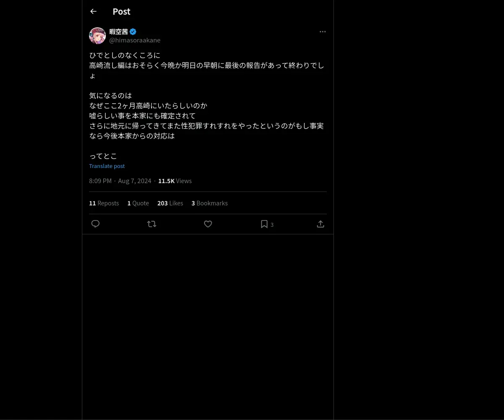Open the author's profile avatar
The width and height of the screenshot is (504, 420).
click(97, 36)
